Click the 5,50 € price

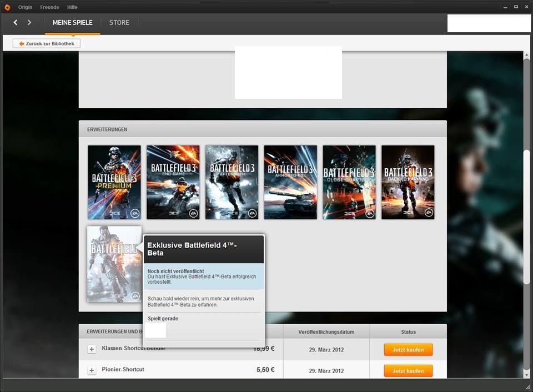(265, 370)
